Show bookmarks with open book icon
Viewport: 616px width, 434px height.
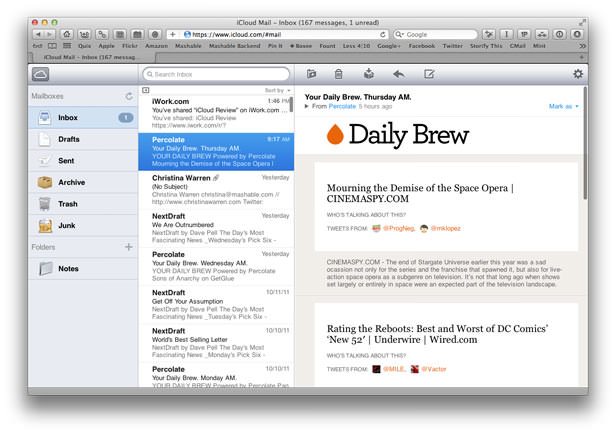pos(52,46)
